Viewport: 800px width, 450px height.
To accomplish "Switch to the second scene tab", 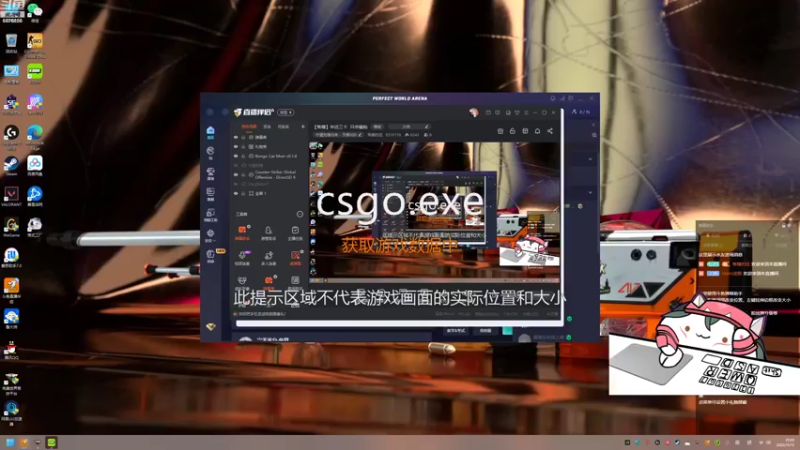I will [x=267, y=127].
